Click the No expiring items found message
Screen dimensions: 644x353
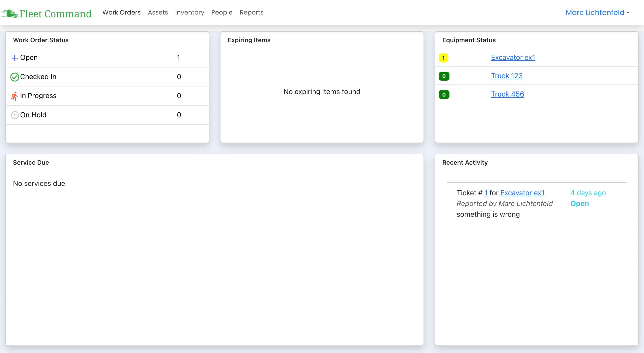[322, 92]
